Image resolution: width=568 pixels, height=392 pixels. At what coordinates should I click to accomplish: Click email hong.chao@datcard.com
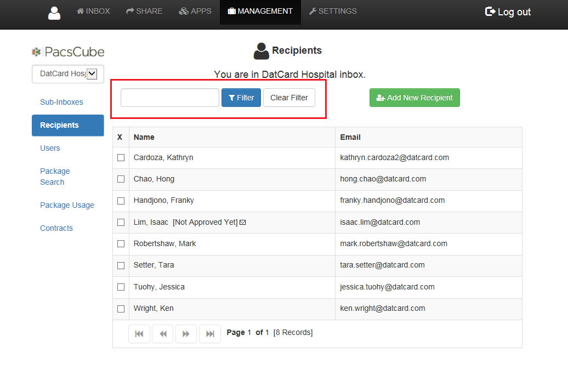coord(383,179)
